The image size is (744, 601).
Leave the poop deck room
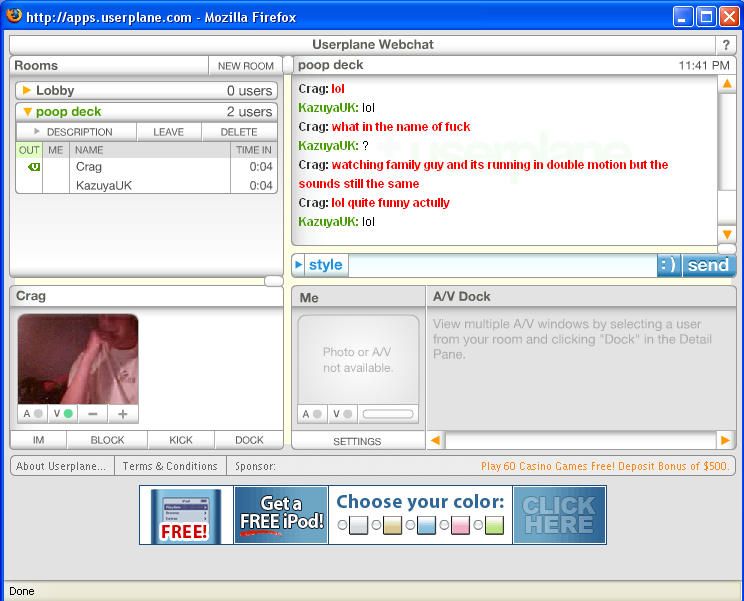168,132
